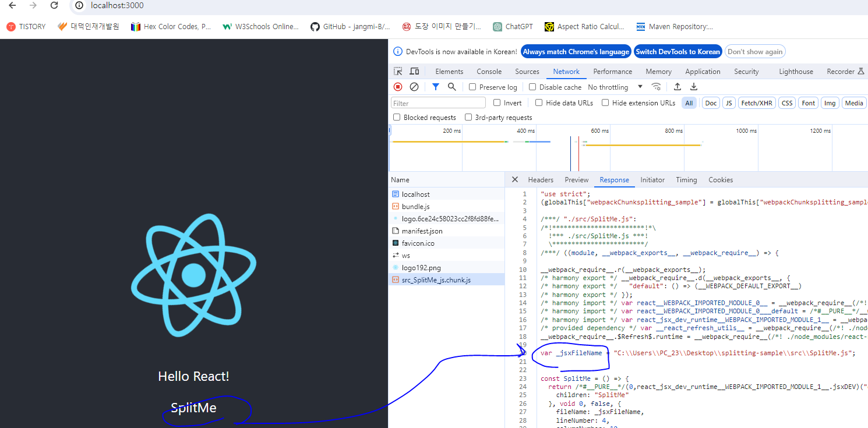
Task: Open the No throttling dropdown
Action: [x=615, y=87]
